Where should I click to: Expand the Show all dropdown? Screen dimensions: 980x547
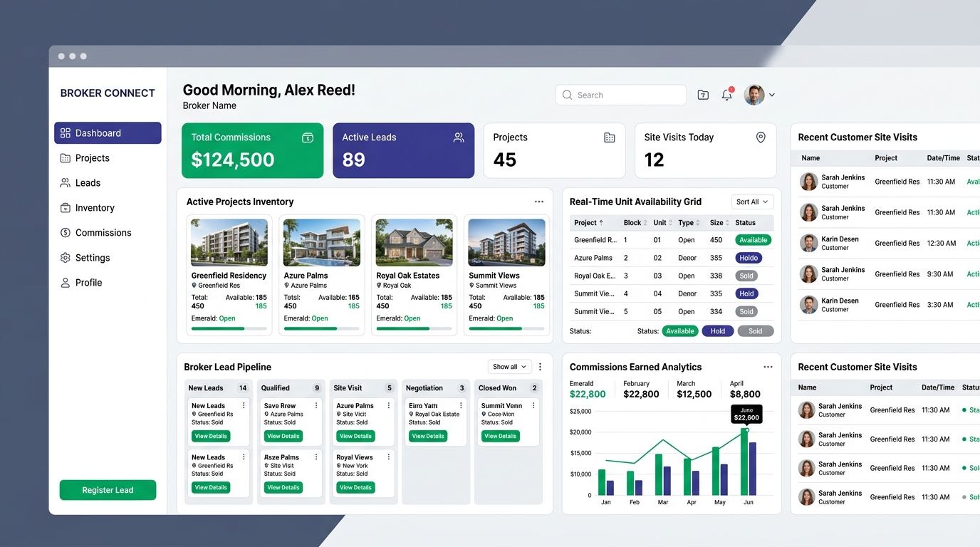tap(509, 367)
